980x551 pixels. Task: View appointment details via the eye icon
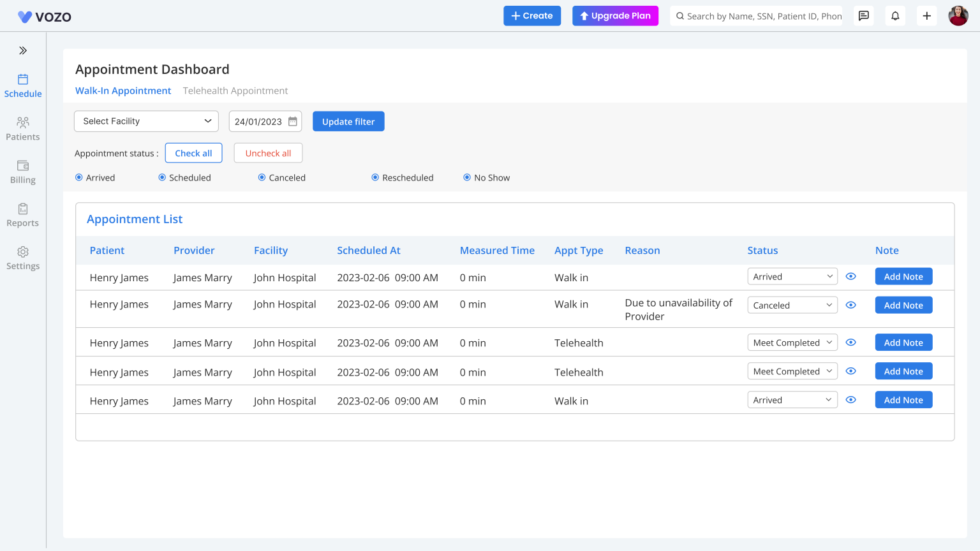(x=850, y=276)
